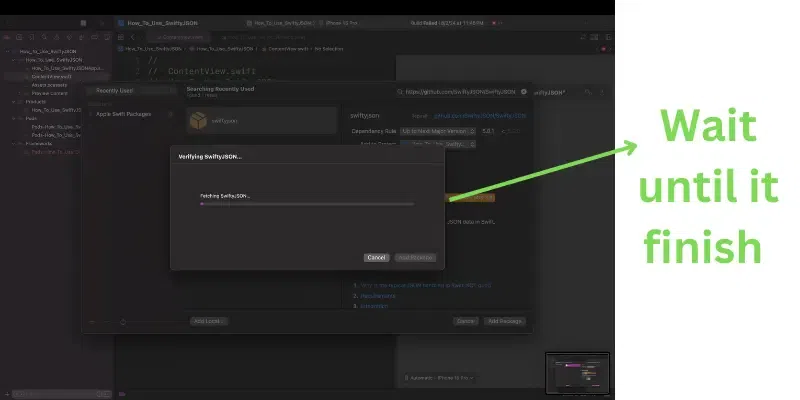Open the Add Local... button
This screenshot has height=400, width=800.
tap(209, 321)
